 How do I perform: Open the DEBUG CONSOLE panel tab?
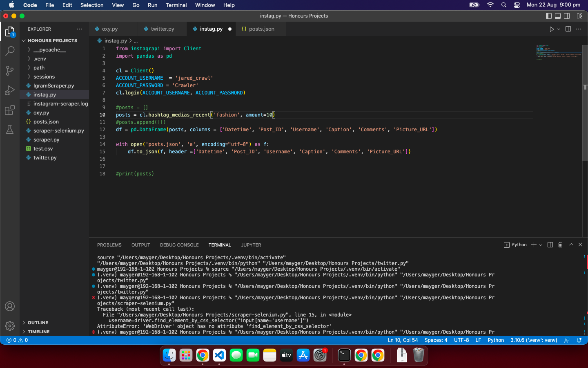pos(179,245)
